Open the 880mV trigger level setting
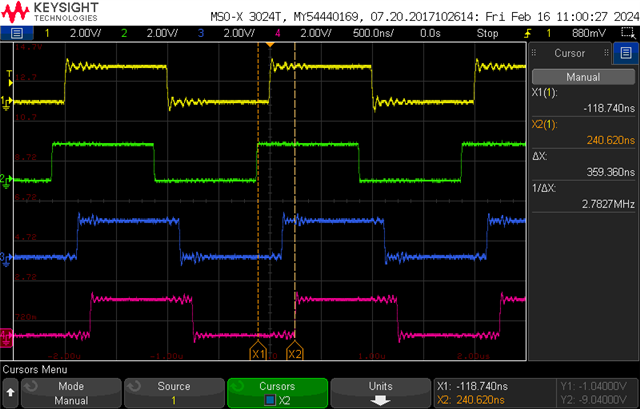 (x=589, y=33)
